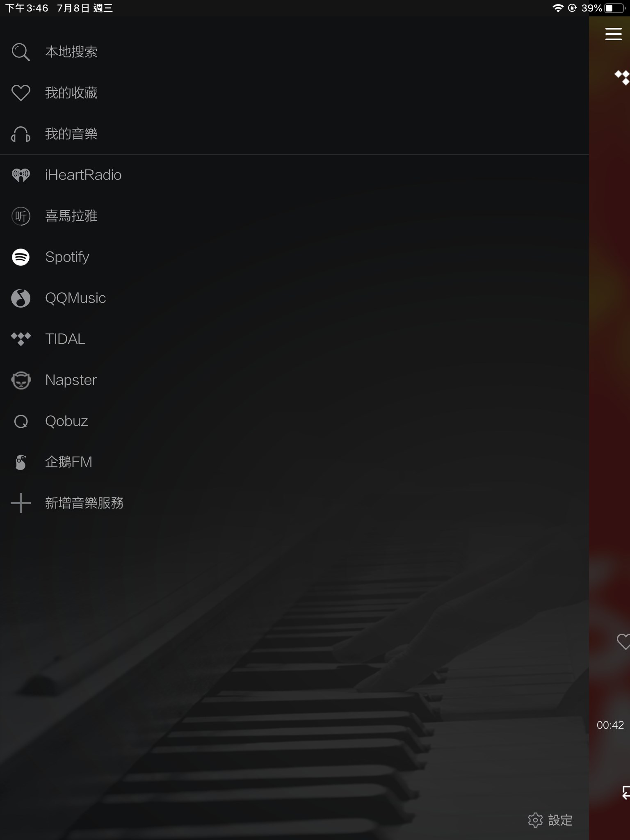
Task: Tap the battery percentage in status bar
Action: (x=591, y=8)
